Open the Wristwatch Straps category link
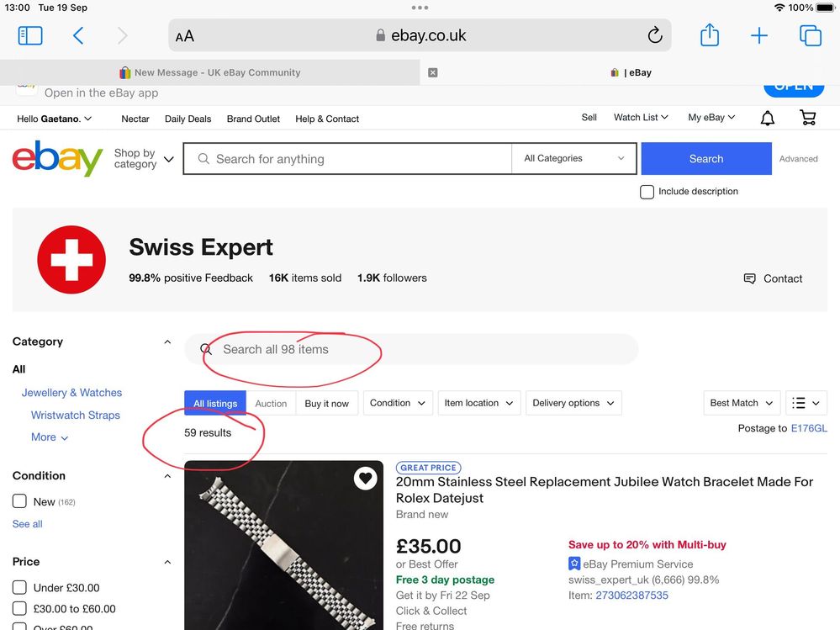 76,415
